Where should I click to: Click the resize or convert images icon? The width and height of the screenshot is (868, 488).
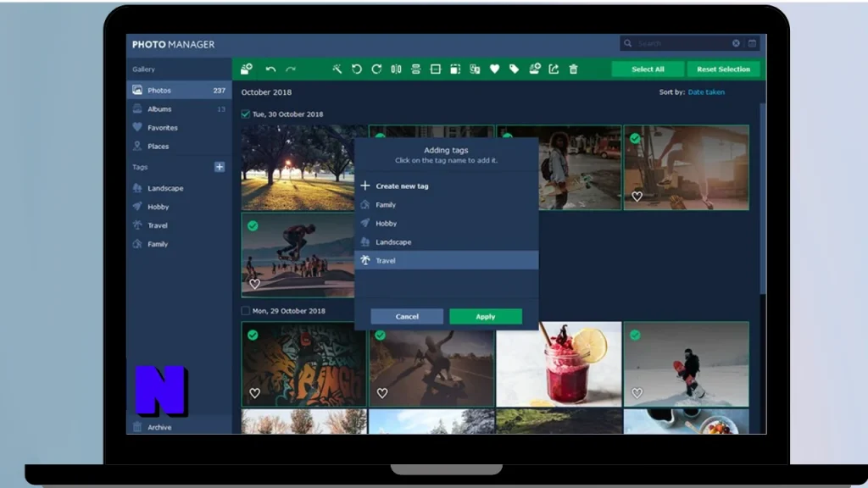pos(475,69)
